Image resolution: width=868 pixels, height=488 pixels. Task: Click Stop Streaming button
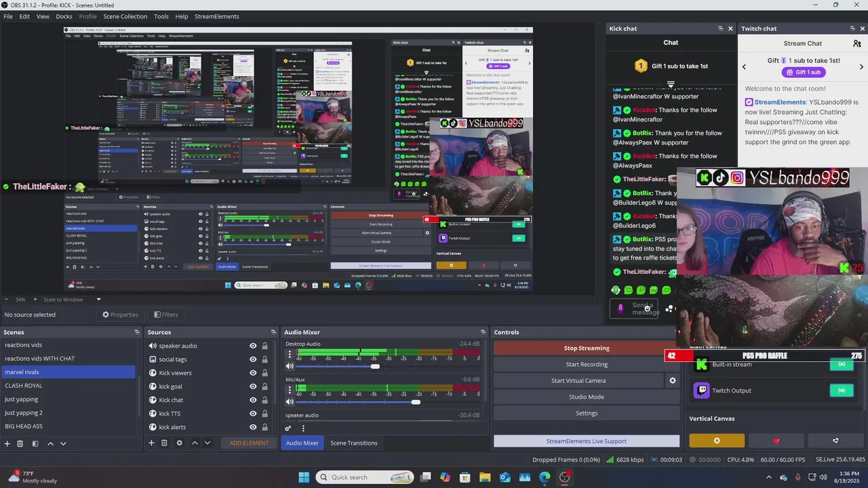tap(587, 348)
